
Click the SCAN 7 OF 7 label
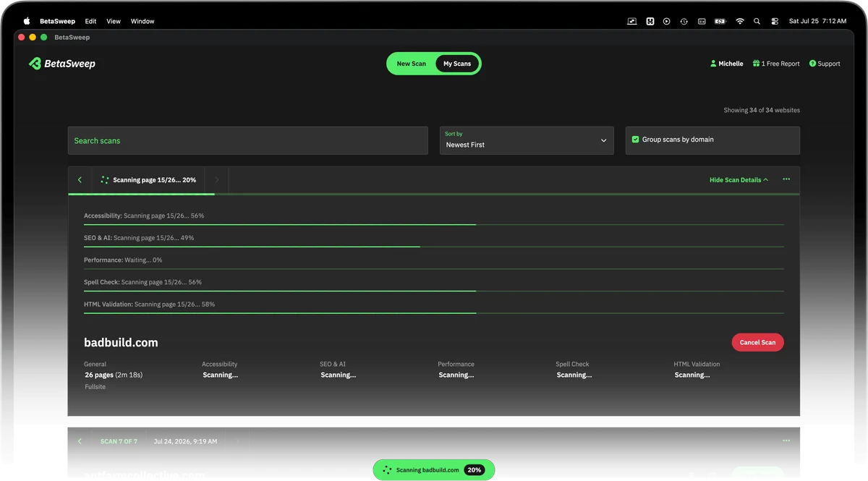[x=119, y=441]
